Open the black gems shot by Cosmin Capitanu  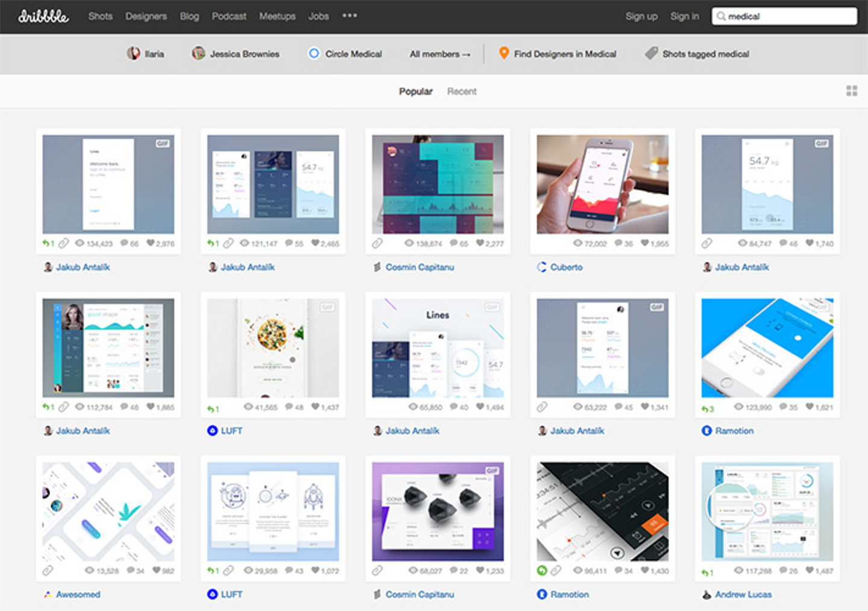coord(438,511)
